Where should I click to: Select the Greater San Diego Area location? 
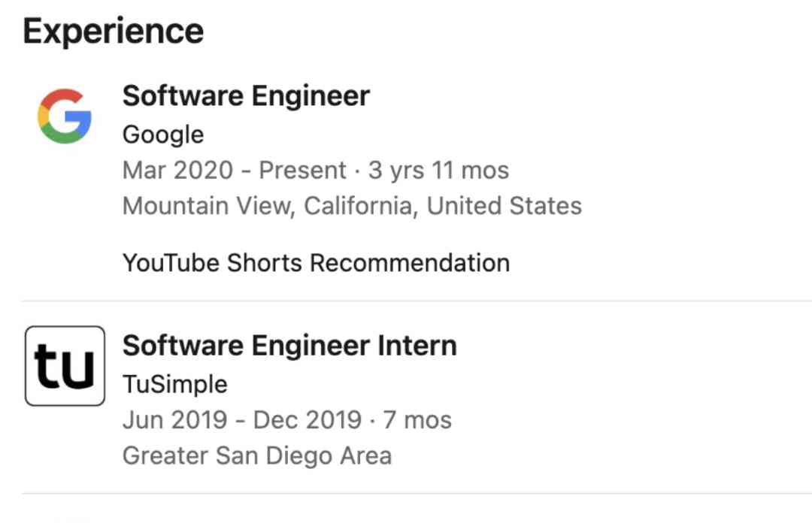[x=257, y=456]
